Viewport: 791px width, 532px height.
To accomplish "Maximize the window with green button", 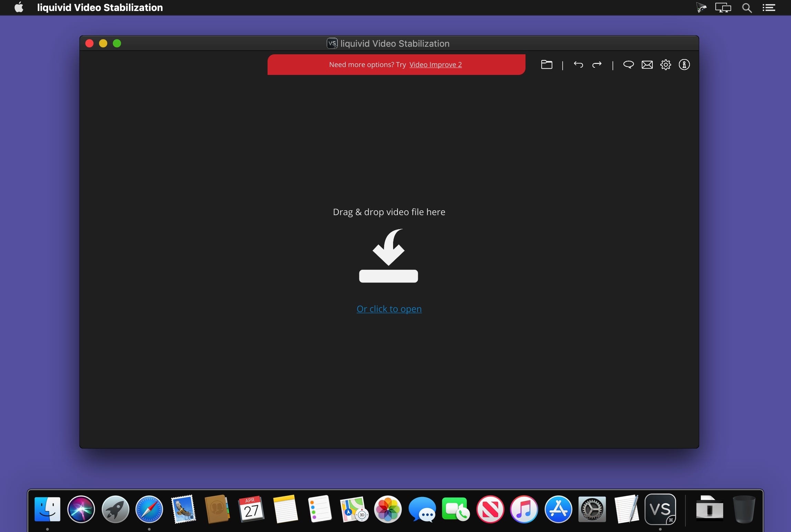I will tap(117, 43).
